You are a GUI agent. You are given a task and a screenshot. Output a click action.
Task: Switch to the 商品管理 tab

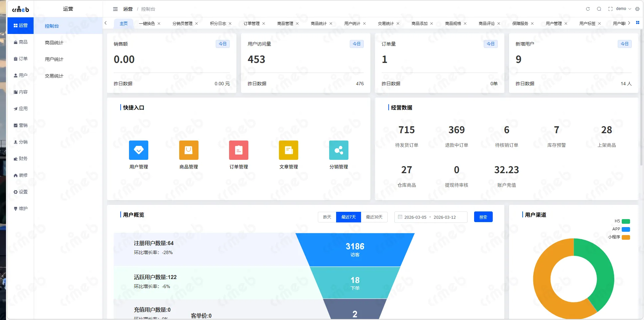[285, 23]
